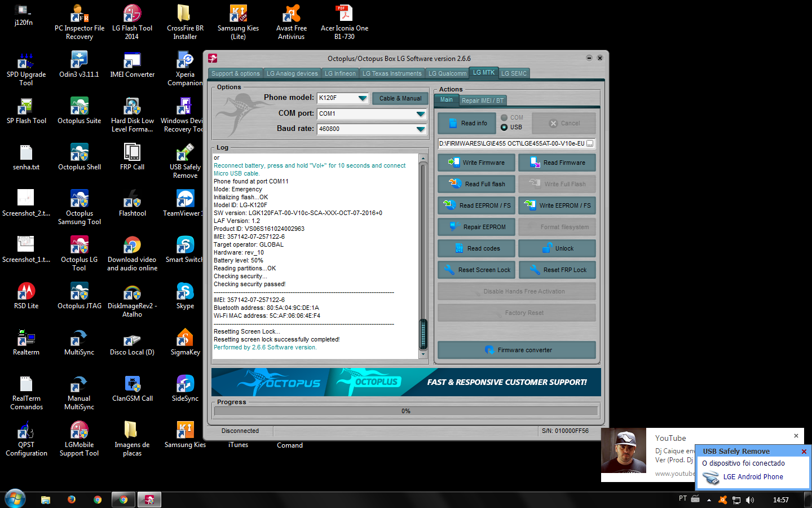Open LG Flash Tool 2014 icon

coord(132,22)
